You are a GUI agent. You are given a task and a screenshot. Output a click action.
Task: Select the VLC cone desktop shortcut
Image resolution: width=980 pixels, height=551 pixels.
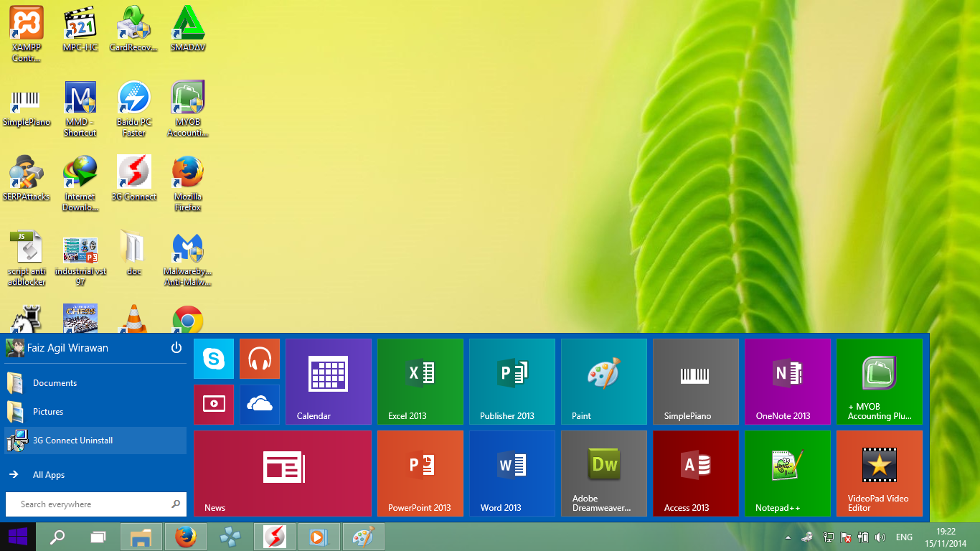pos(133,319)
